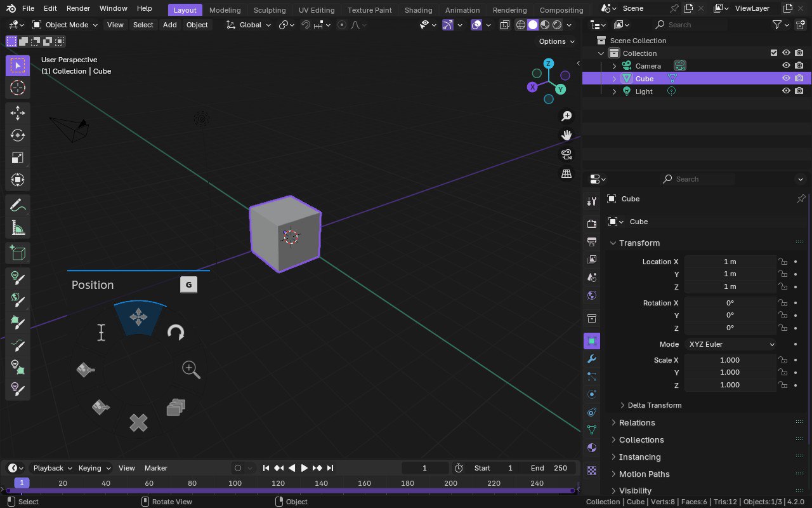This screenshot has width=812, height=508.
Task: Lock the Location X value
Action: coord(783,262)
